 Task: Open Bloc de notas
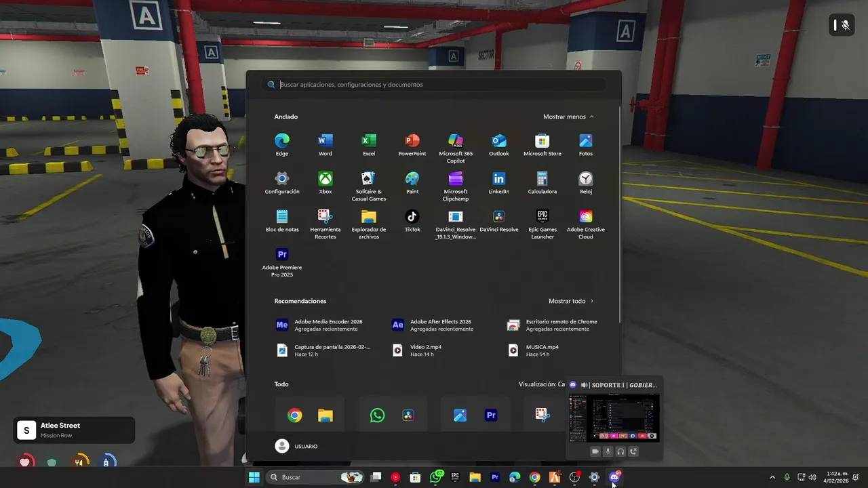(282, 221)
